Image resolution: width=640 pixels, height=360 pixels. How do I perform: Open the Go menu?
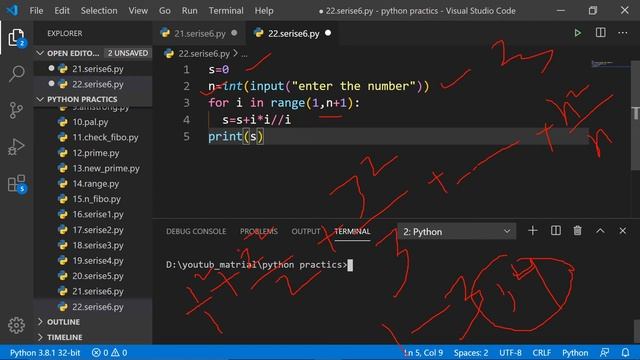(x=164, y=11)
